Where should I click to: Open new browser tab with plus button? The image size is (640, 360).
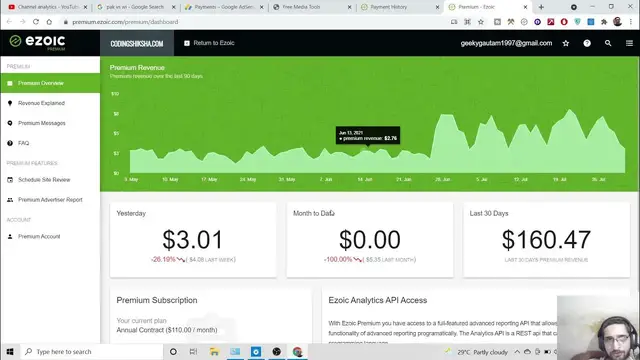point(541,7)
